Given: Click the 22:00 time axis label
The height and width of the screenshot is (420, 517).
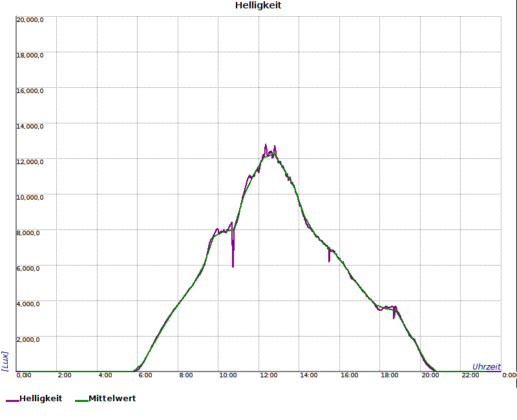Looking at the screenshot, I should click(470, 375).
